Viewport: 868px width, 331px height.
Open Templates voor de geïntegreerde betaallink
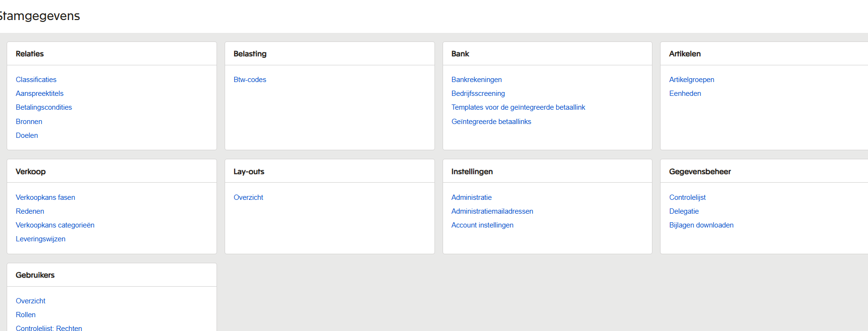pyautogui.click(x=518, y=107)
